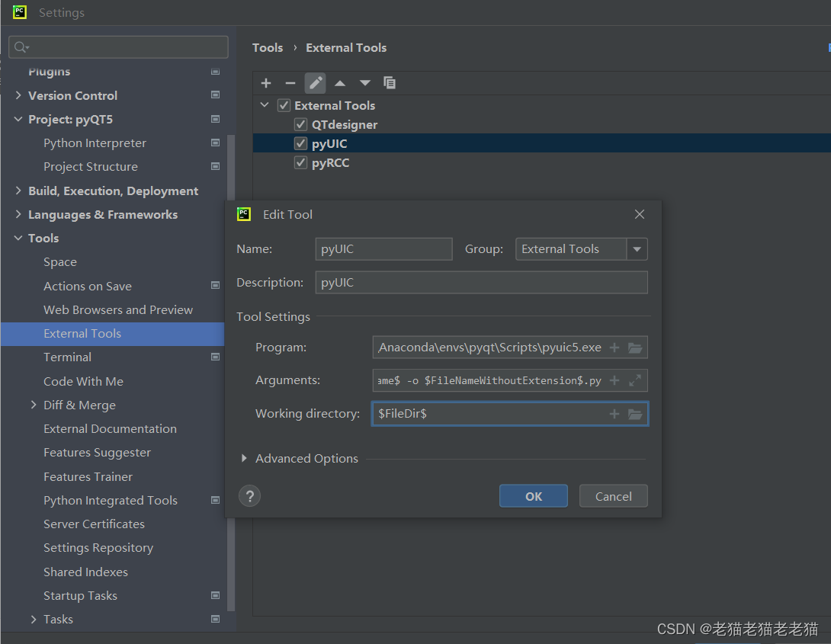Screen dimensions: 831x644
Task: Select the pyRCC tool entry
Action: (x=330, y=162)
